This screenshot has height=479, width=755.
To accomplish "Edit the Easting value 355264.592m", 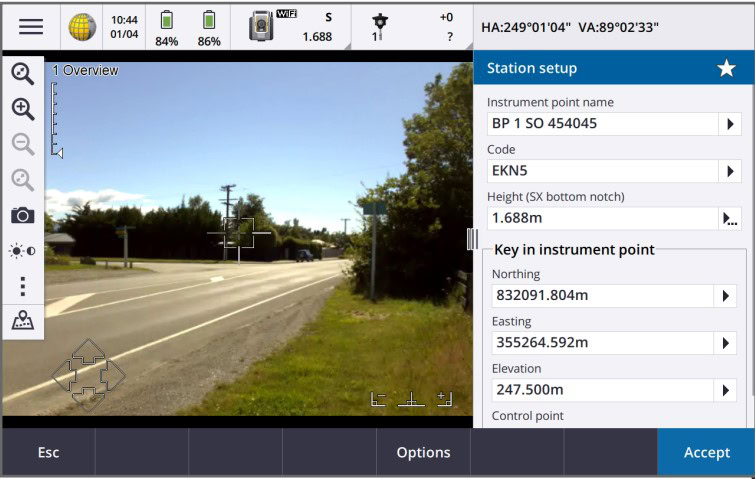I will (602, 343).
